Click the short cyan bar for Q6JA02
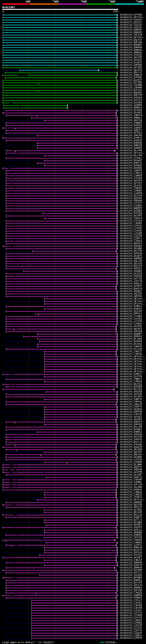Screen dimensions: 146x644 pyautogui.click(x=59, y=70)
